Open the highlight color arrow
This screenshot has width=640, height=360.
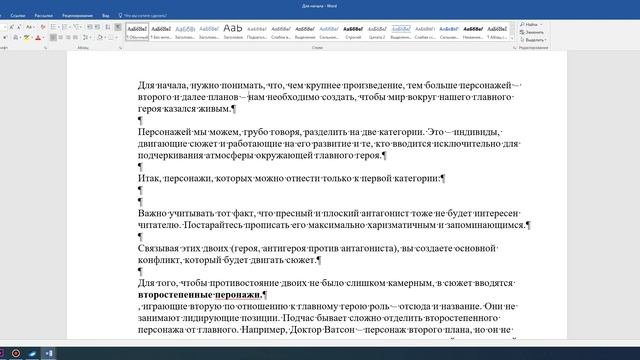click(32, 37)
